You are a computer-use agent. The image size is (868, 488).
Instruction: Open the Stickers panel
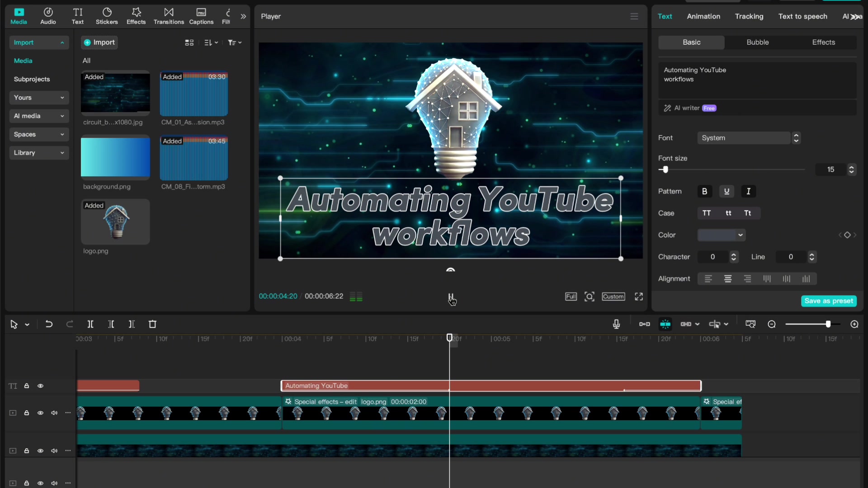pyautogui.click(x=107, y=16)
